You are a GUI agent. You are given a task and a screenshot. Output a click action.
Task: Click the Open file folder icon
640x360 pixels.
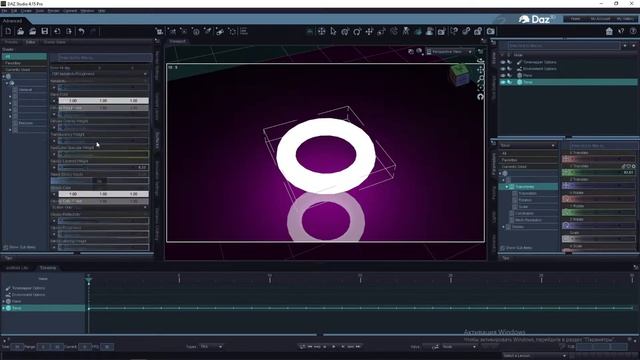[20, 31]
